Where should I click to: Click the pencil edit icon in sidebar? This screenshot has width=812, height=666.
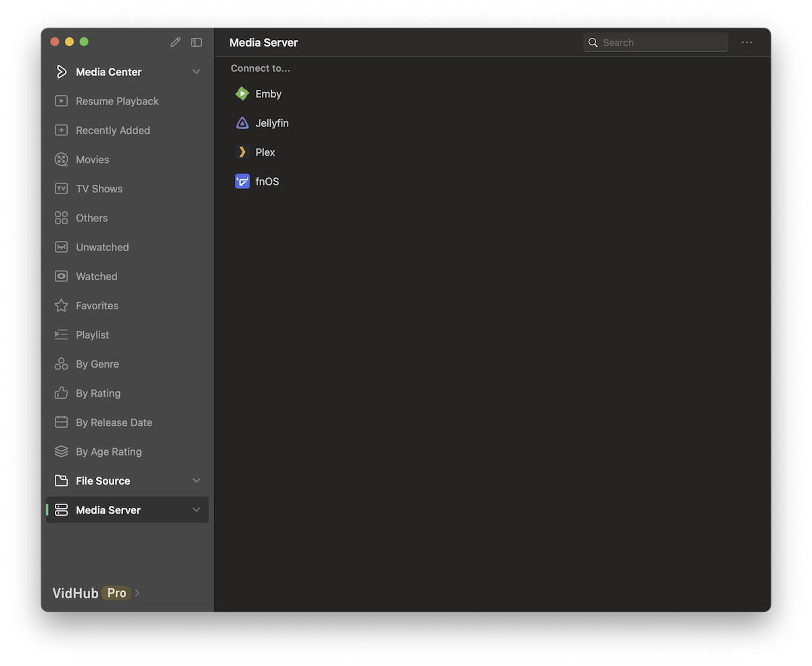tap(175, 42)
